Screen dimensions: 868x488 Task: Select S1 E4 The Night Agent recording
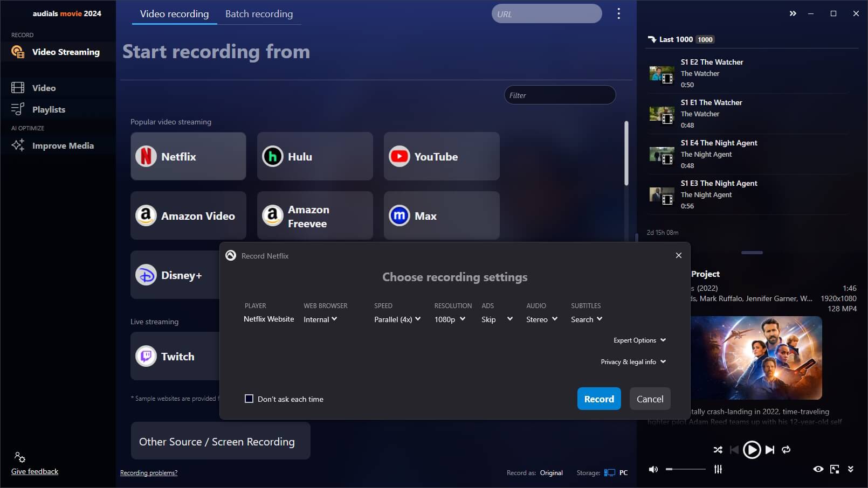(747, 154)
